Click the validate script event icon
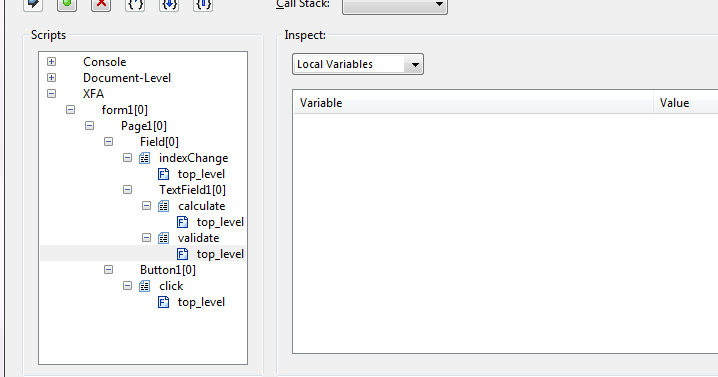718x377 pixels. pos(163,238)
